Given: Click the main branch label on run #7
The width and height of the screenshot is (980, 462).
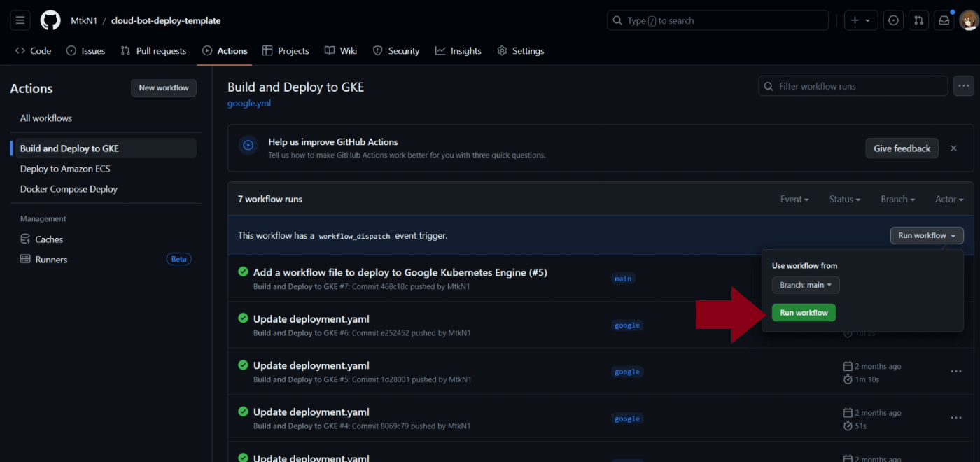Looking at the screenshot, I should [623, 279].
